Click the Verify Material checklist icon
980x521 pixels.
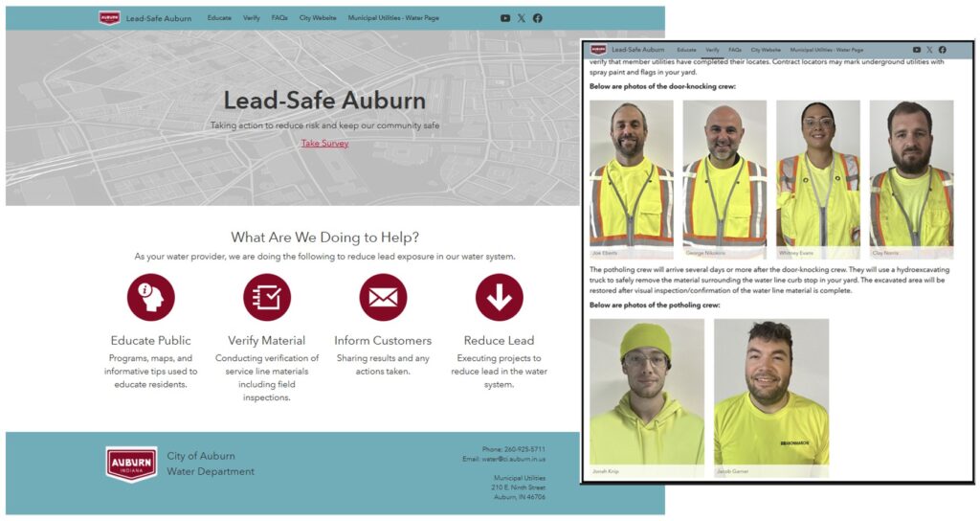[x=267, y=297]
